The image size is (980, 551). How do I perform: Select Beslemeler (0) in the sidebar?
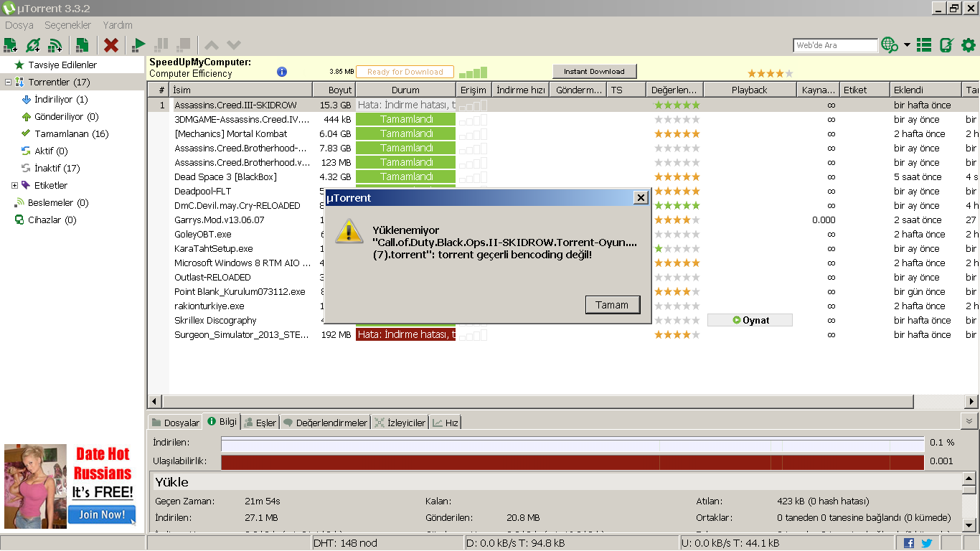[58, 203]
